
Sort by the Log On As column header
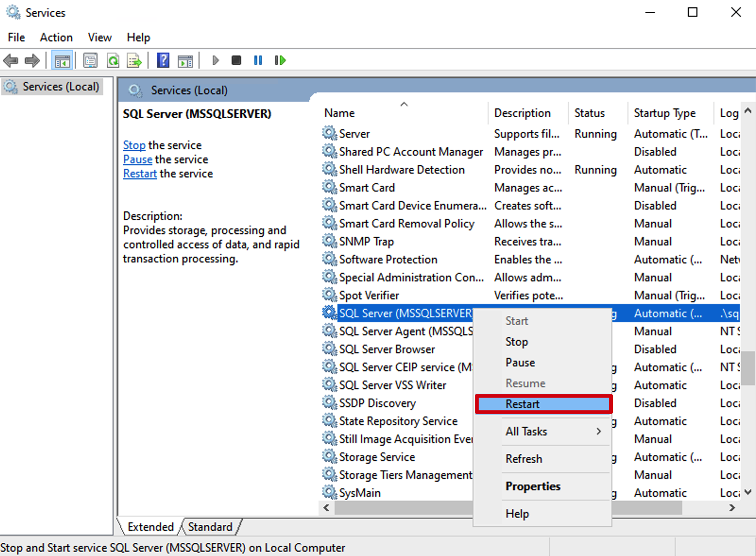pos(727,113)
